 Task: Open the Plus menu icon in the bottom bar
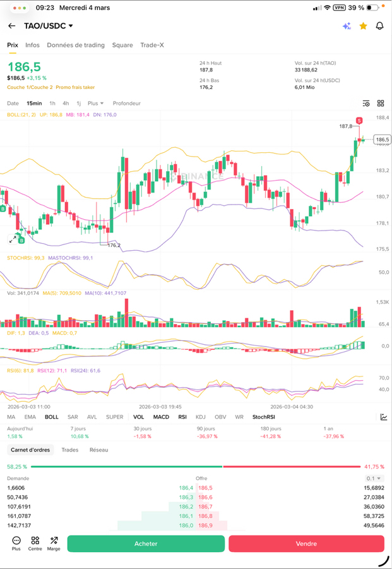pyautogui.click(x=16, y=543)
